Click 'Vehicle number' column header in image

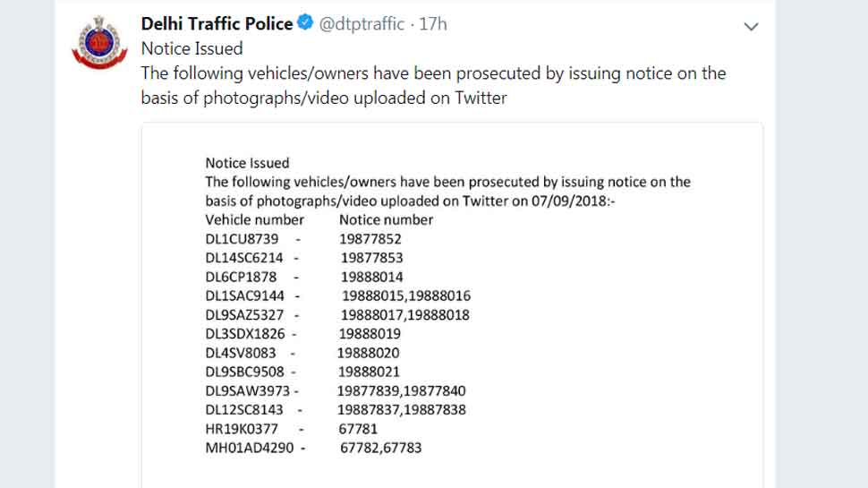pos(255,220)
